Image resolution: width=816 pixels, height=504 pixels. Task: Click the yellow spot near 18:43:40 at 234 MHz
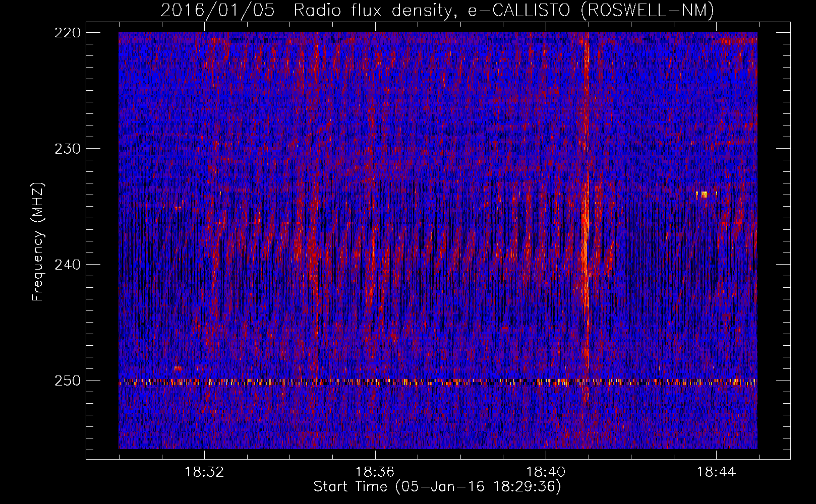pos(704,195)
